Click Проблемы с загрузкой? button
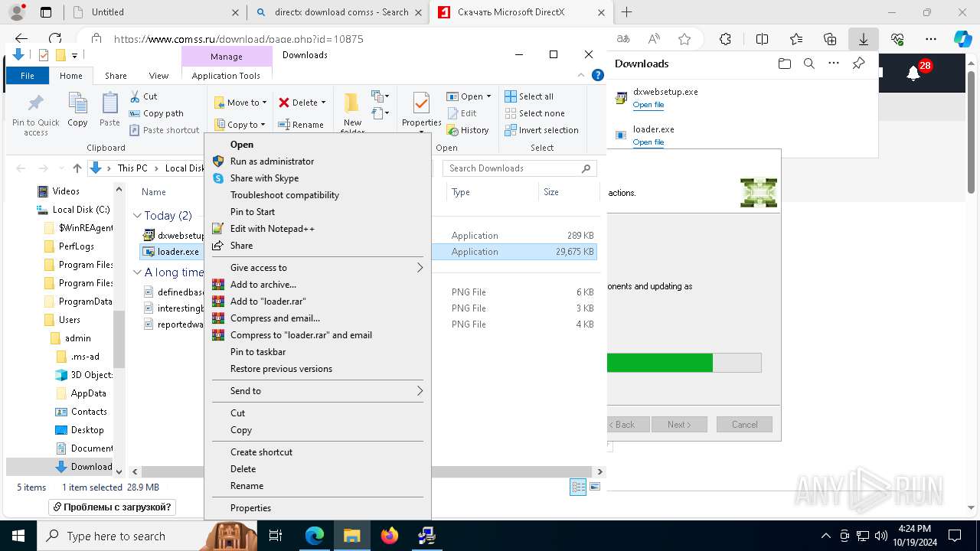Viewport: 980px width, 551px height. [x=113, y=507]
